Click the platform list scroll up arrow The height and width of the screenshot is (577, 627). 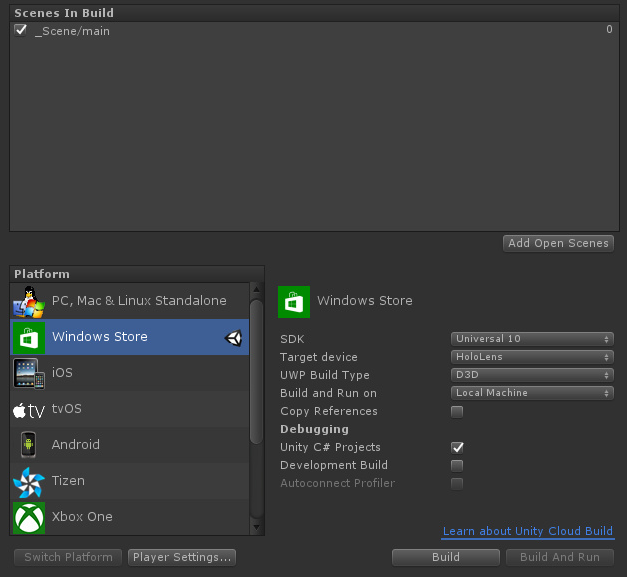coord(256,289)
